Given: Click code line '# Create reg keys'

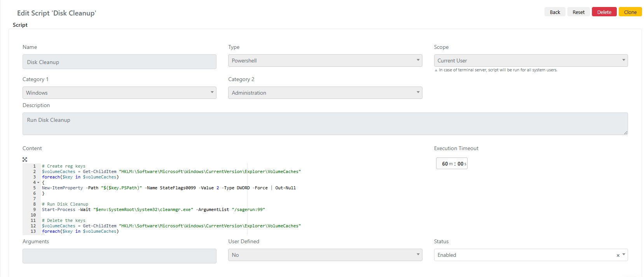Looking at the screenshot, I should [64, 166].
